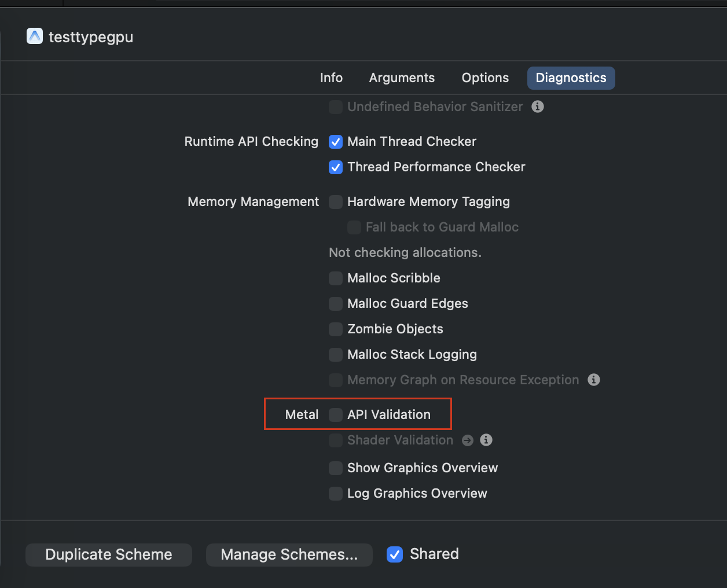The image size is (727, 588).
Task: Open info icon next to Shader Validation
Action: [486, 440]
